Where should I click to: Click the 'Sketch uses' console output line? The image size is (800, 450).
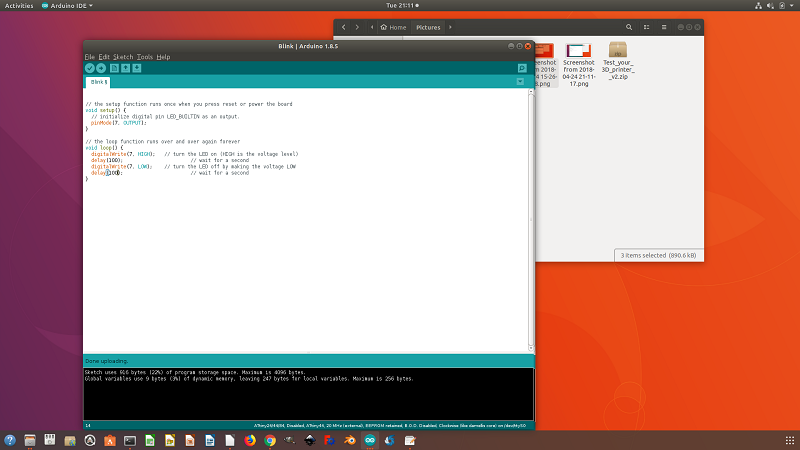pyautogui.click(x=195, y=372)
